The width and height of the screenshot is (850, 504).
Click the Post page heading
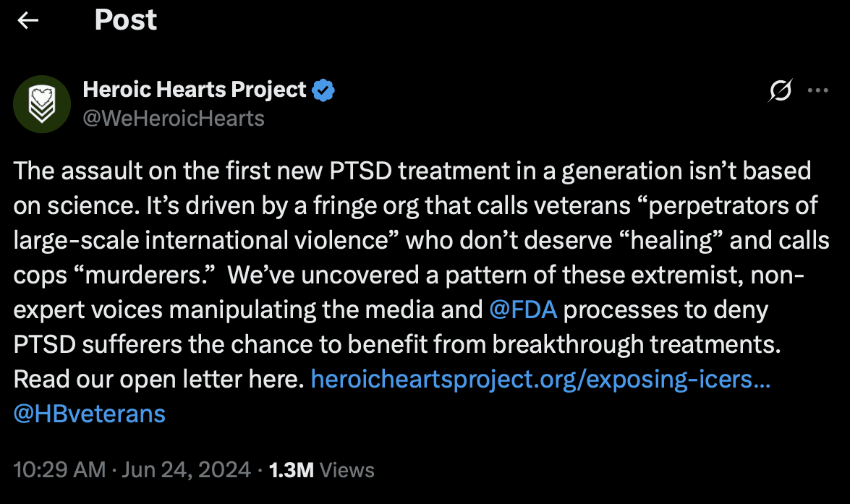pos(125,20)
